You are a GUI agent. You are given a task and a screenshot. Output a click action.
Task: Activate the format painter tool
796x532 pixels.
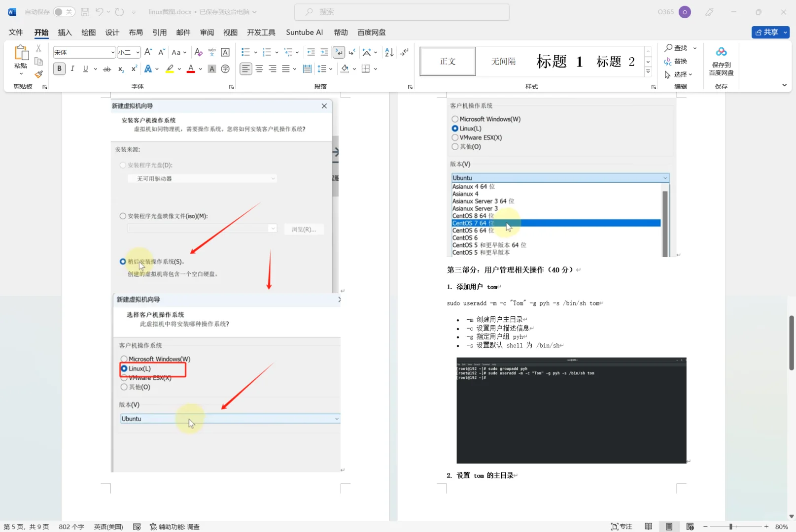(38, 74)
